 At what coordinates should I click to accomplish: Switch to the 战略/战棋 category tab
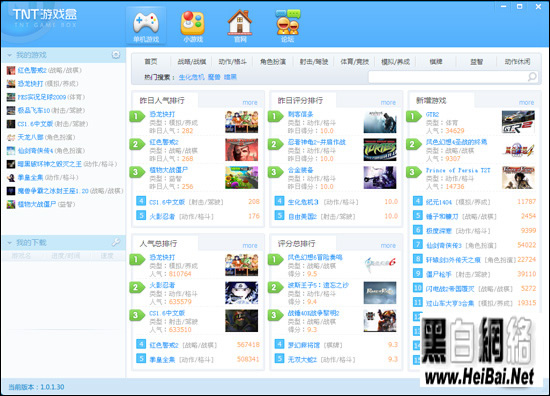(x=192, y=62)
